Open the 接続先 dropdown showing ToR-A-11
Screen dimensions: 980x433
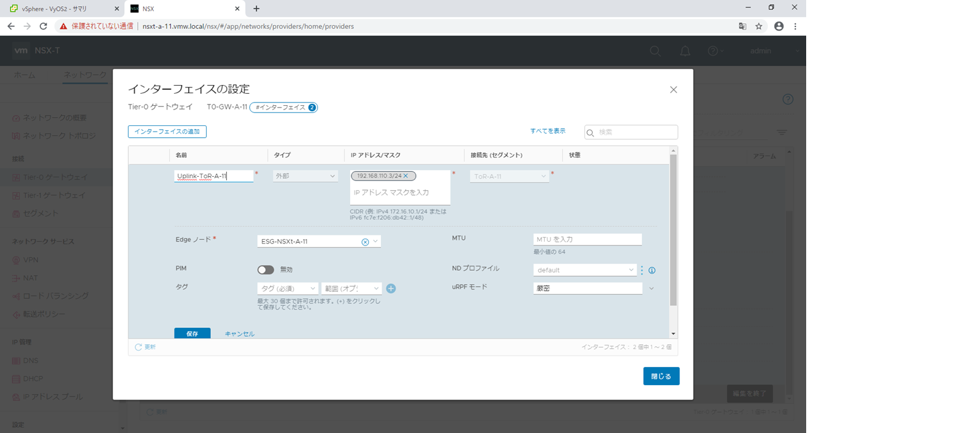click(x=510, y=176)
